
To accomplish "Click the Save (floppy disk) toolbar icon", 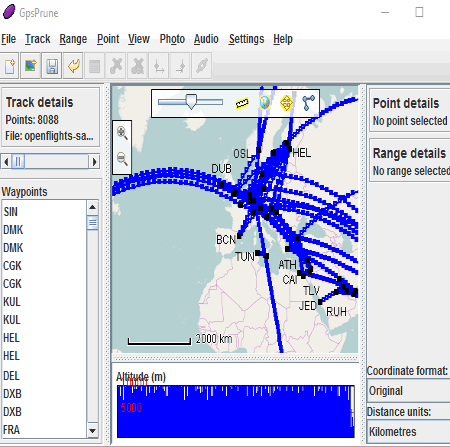I will (x=52, y=66).
